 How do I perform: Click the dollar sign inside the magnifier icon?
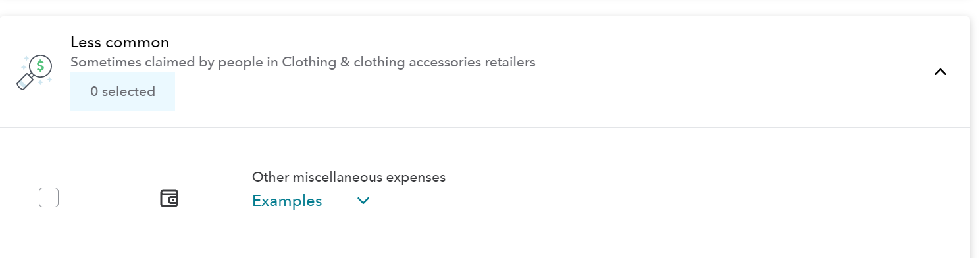pyautogui.click(x=41, y=66)
